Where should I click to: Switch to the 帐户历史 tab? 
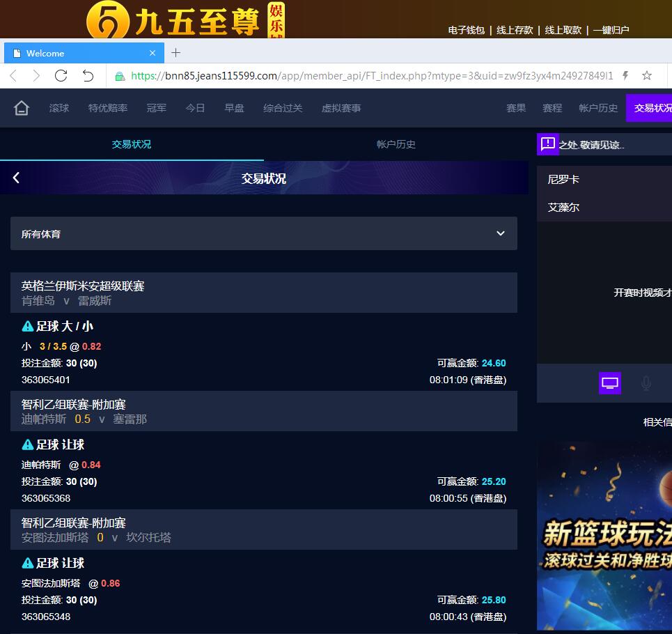click(396, 144)
